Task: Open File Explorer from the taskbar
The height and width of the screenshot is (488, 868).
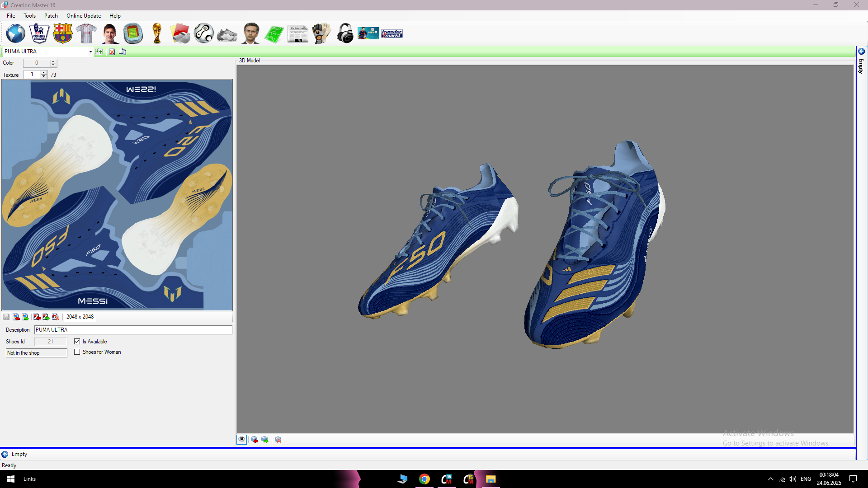Action: (491, 479)
